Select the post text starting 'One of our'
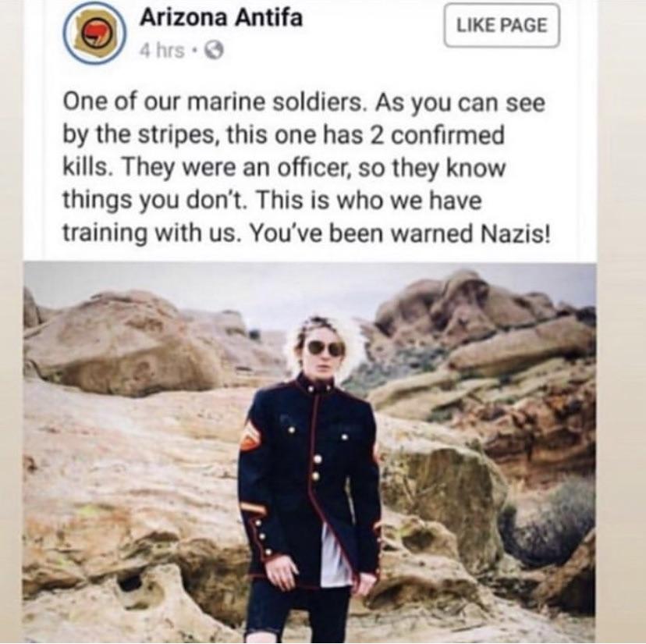Viewport: 646px width, 644px height. 306,168
